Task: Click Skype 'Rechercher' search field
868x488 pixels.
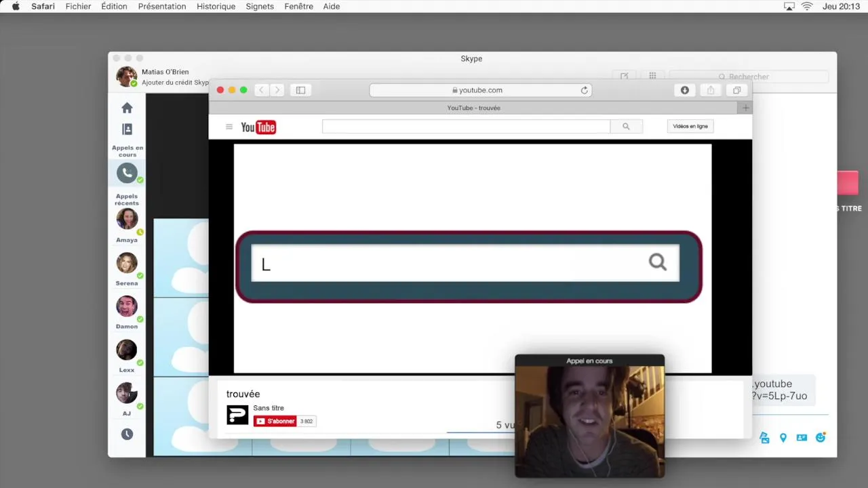Action: [749, 77]
